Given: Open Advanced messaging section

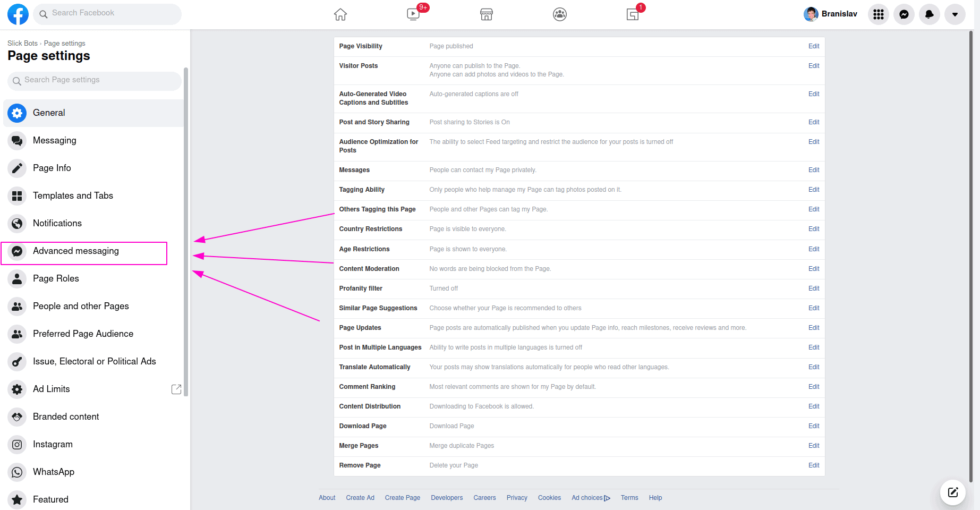Looking at the screenshot, I should [93, 251].
